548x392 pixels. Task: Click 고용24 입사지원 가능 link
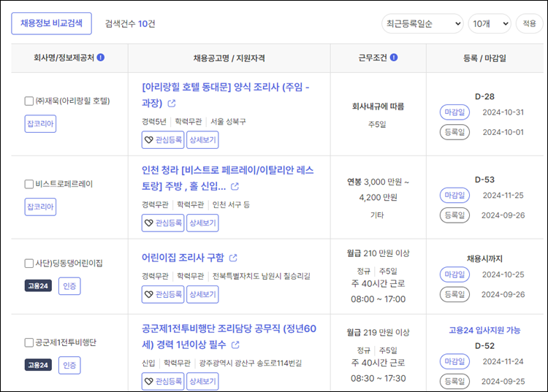[x=484, y=330]
